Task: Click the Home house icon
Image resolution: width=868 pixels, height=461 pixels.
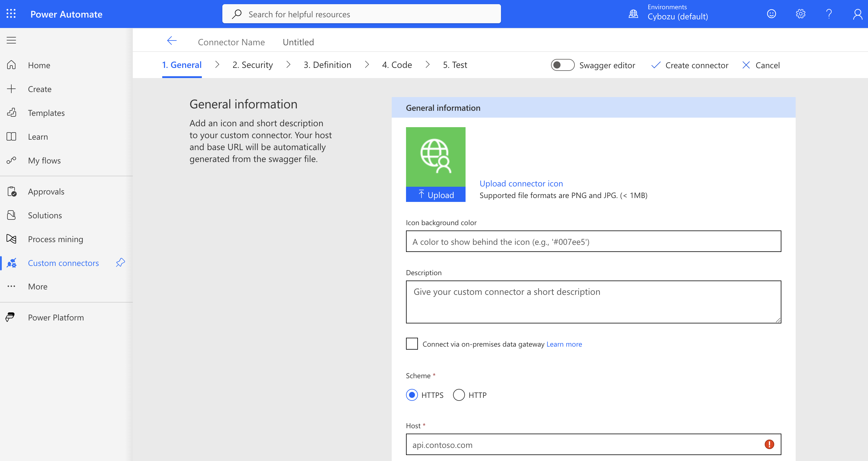Action: click(x=11, y=65)
